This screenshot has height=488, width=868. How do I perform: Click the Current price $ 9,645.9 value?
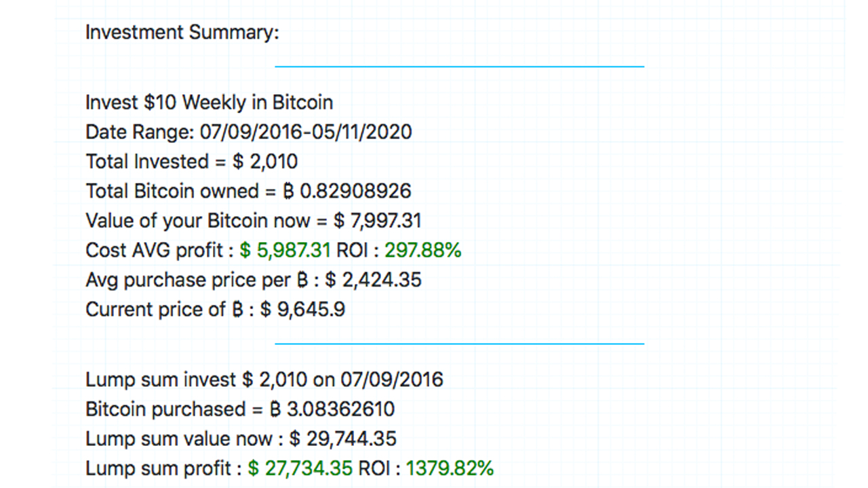[302, 309]
